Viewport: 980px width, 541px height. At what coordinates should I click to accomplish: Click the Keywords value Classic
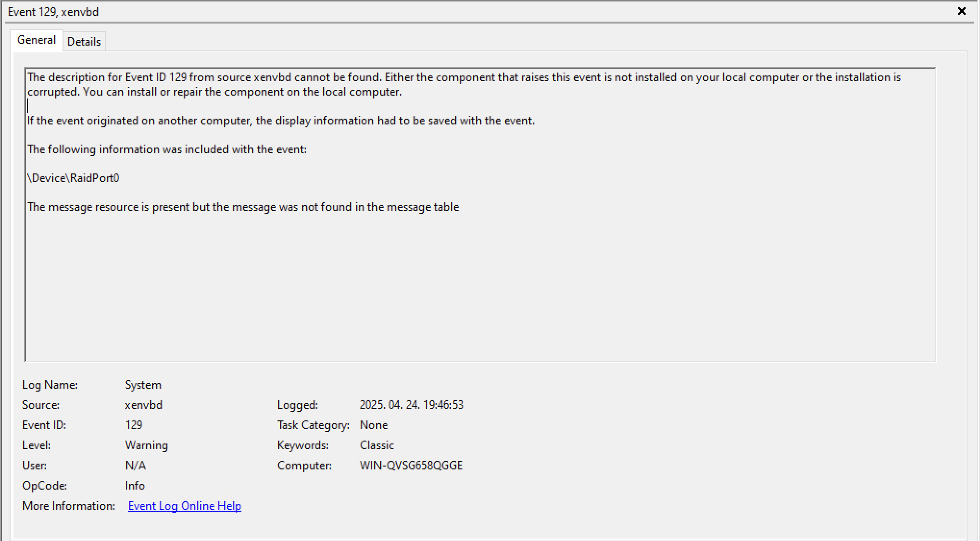pos(377,445)
